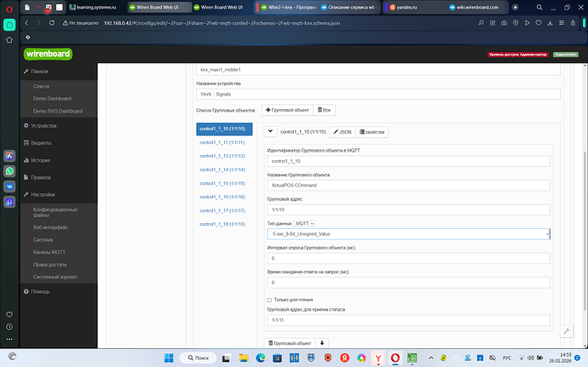The image size is (588, 367).
Task: Add new Групповой объект button
Action: (287, 110)
